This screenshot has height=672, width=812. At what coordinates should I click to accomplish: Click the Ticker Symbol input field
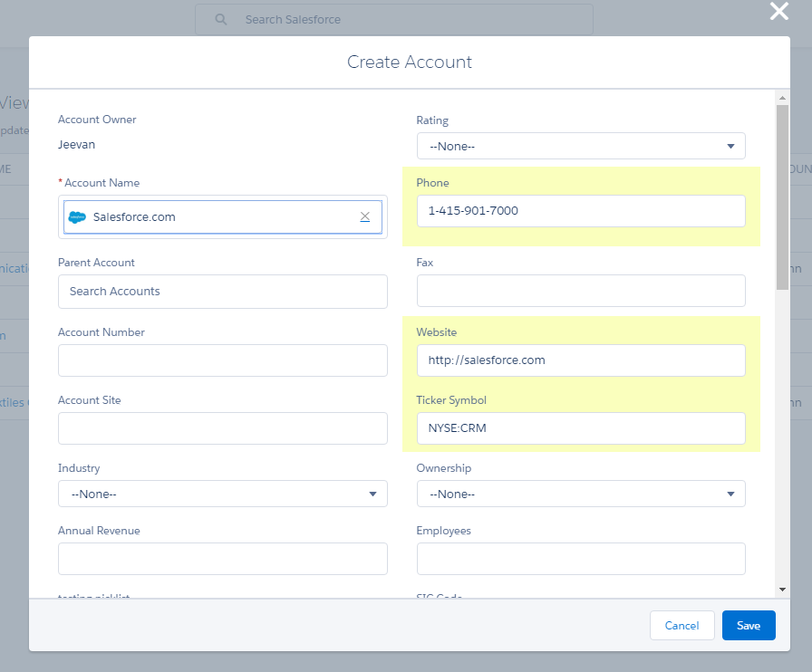coord(581,428)
